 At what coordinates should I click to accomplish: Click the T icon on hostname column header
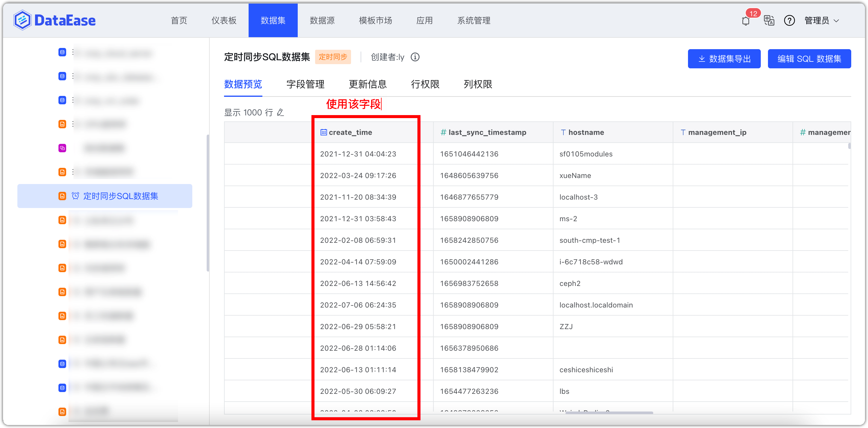tap(563, 132)
